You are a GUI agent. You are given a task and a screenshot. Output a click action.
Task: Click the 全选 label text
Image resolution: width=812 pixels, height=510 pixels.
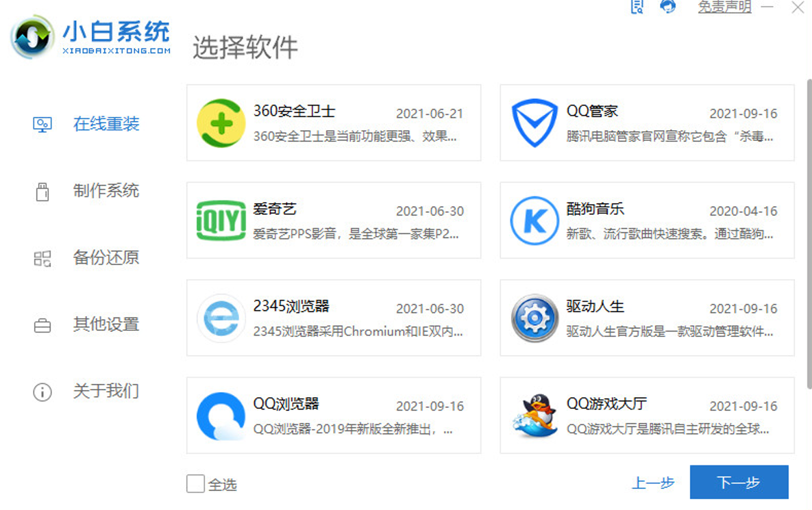223,485
